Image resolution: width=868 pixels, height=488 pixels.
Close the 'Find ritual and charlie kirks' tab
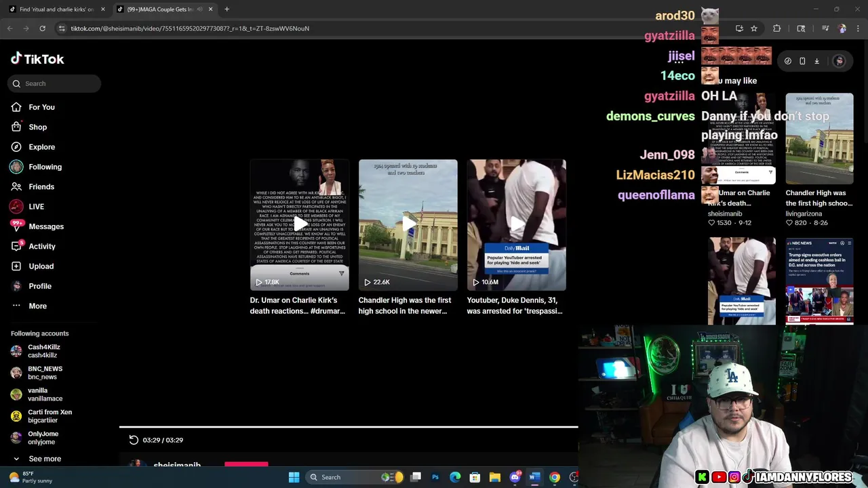(103, 9)
